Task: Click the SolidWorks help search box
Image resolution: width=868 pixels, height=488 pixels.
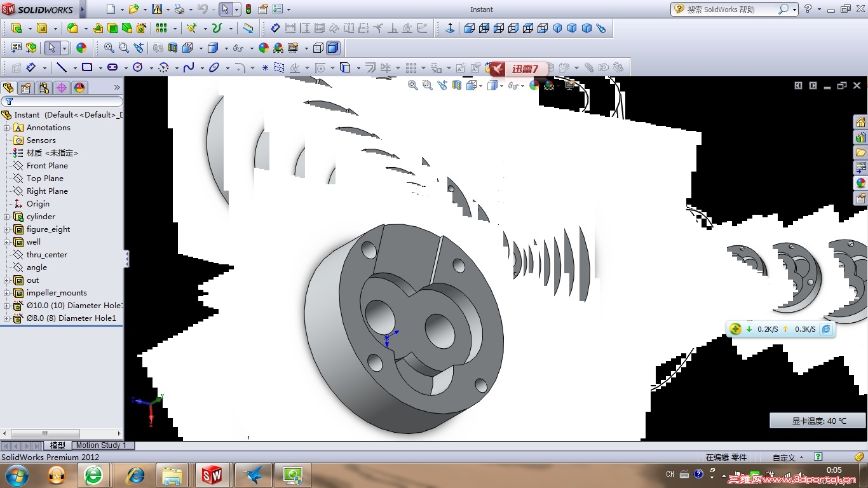Action: click(x=731, y=9)
